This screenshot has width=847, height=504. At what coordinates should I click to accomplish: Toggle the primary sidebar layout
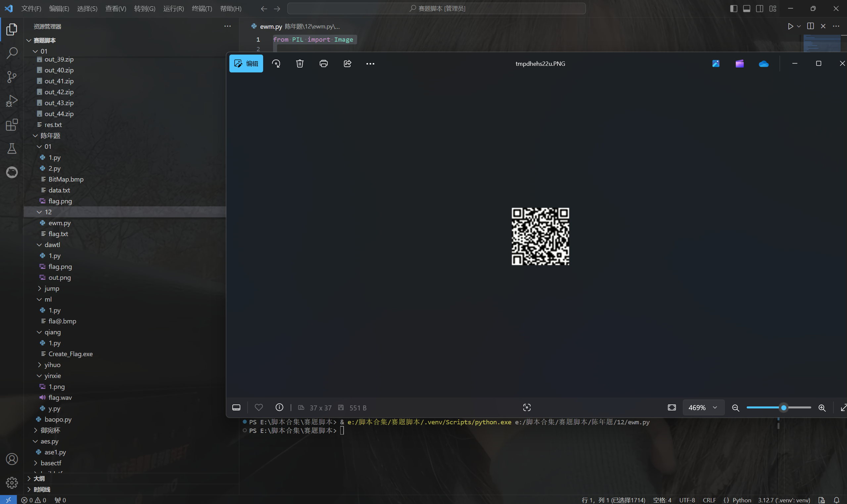coord(733,9)
